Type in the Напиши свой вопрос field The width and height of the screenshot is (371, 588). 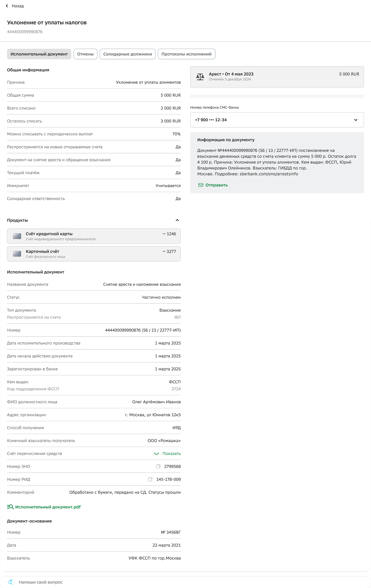(x=98, y=582)
